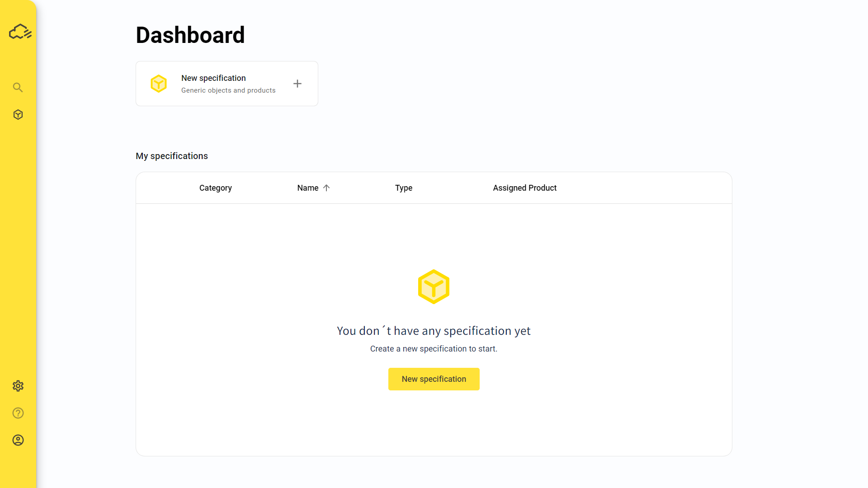Click New specification card title

[213, 78]
